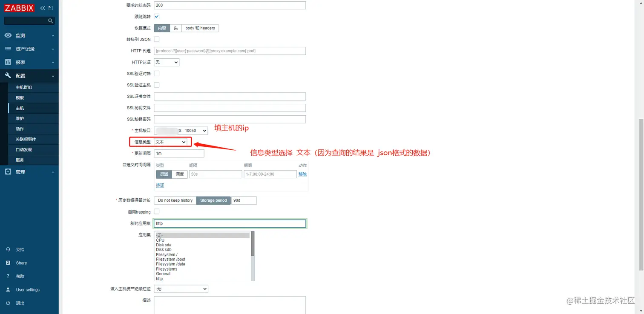Click the gear icon for 管理
Viewport: 644px width, 314px height.
[8, 172]
